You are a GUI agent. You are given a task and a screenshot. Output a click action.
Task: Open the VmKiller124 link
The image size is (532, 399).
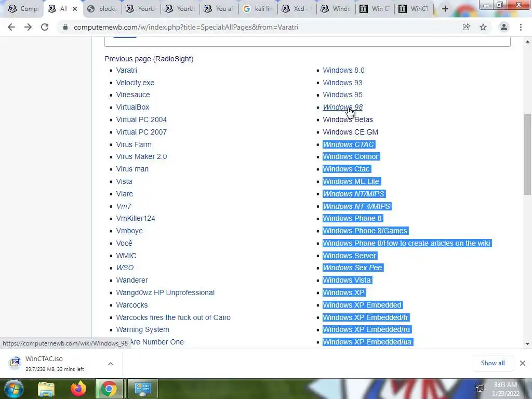coord(136,218)
